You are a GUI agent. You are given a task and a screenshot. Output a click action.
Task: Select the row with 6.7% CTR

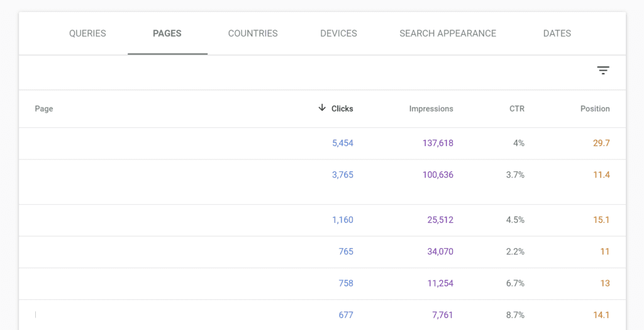(x=323, y=283)
